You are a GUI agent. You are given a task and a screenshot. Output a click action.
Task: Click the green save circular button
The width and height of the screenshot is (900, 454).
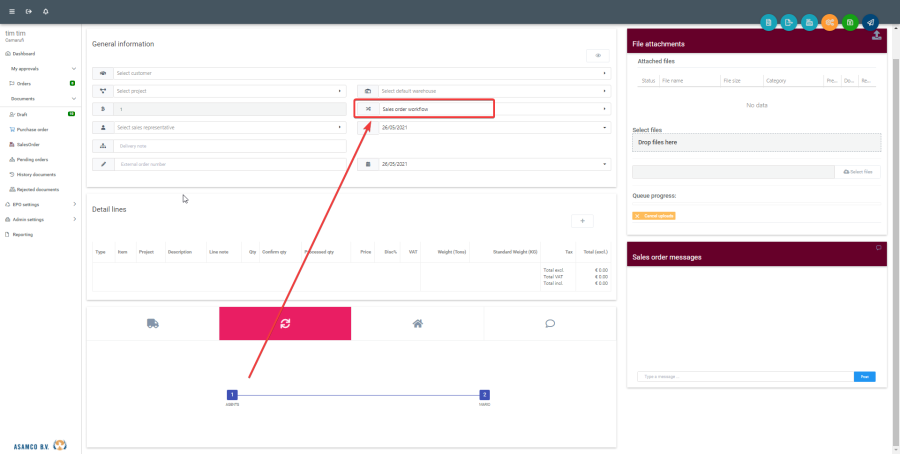click(x=849, y=22)
